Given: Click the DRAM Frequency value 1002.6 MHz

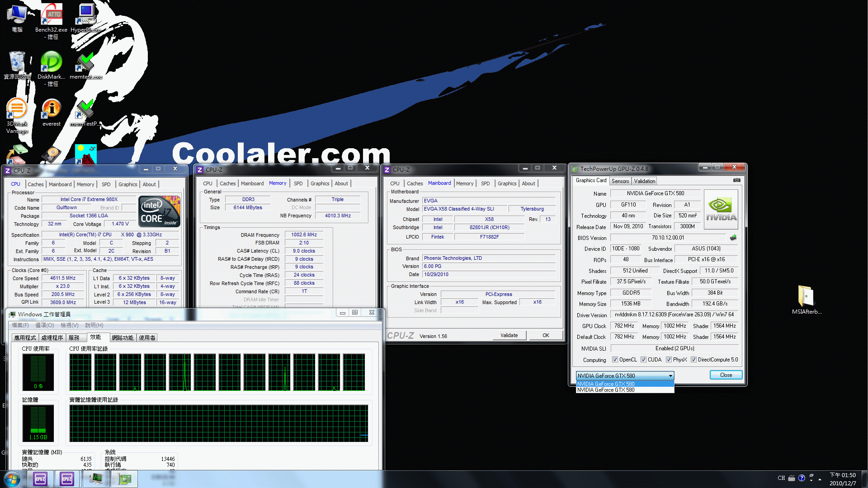Looking at the screenshot, I should [x=304, y=235].
